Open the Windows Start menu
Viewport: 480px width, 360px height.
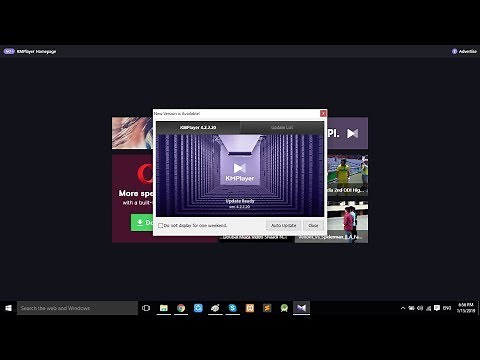[x=8, y=308]
